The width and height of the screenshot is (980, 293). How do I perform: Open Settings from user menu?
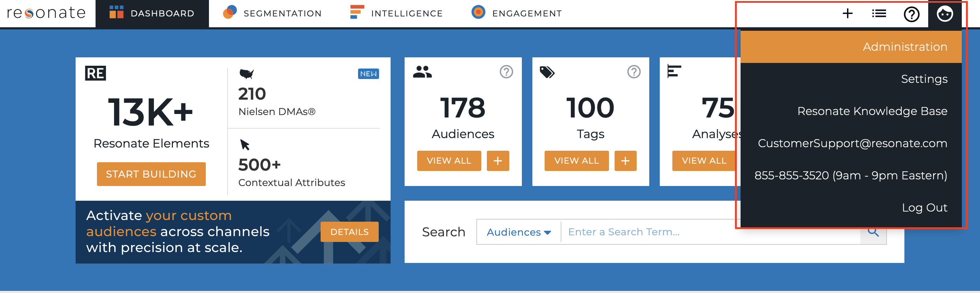coord(850,79)
